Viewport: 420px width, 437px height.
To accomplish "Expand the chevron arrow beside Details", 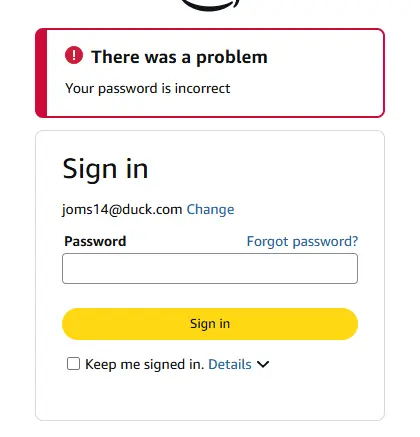I will [x=263, y=364].
